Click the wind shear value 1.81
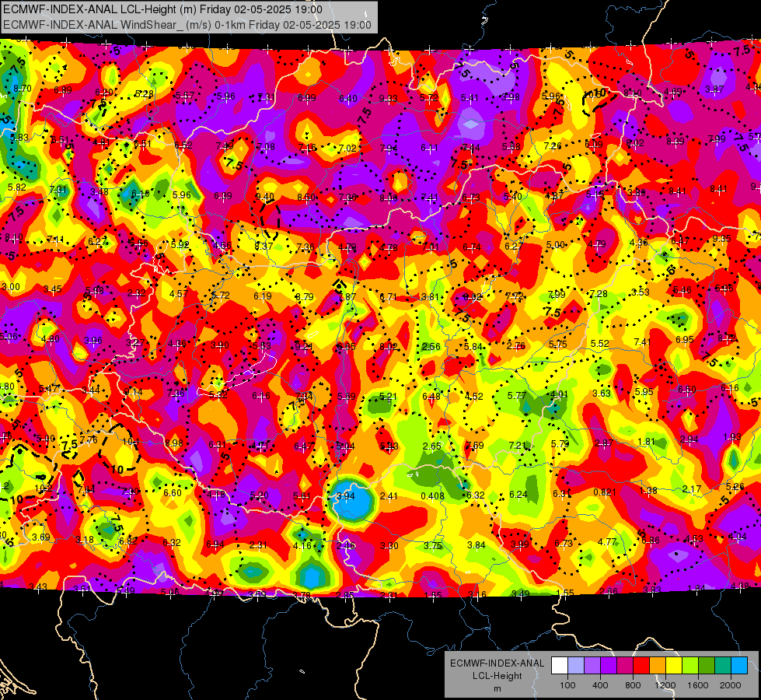 coord(647,442)
